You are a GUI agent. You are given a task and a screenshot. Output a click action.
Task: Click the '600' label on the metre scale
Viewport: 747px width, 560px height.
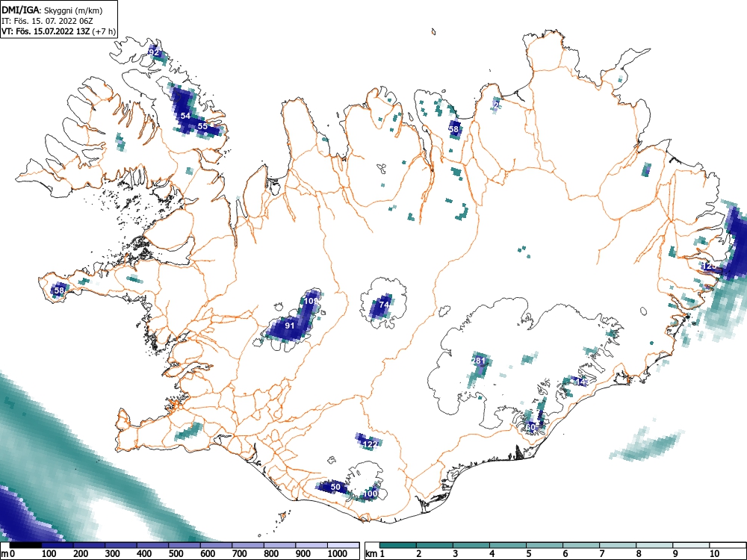tap(208, 554)
